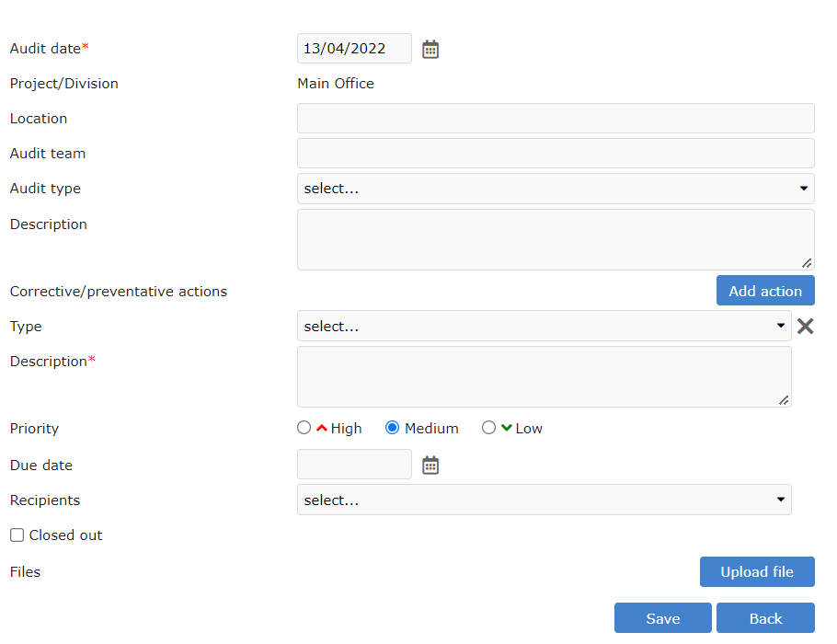Viewport: 837px width, 644px height.
Task: Select High priority radio button
Action: click(304, 428)
